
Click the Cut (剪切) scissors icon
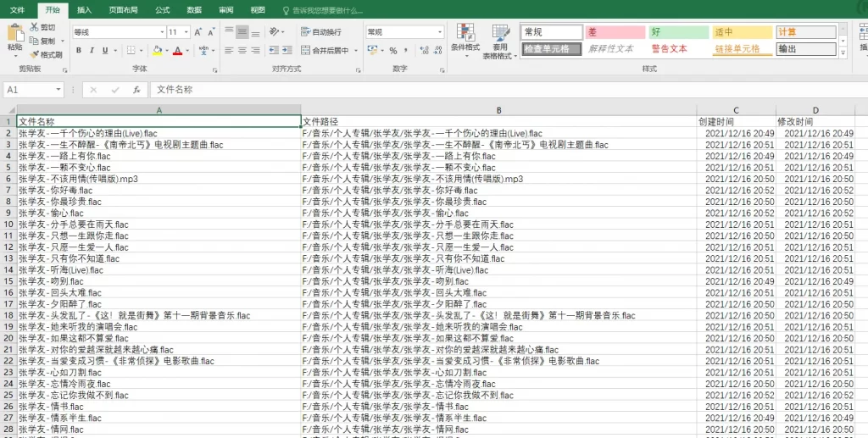point(34,27)
